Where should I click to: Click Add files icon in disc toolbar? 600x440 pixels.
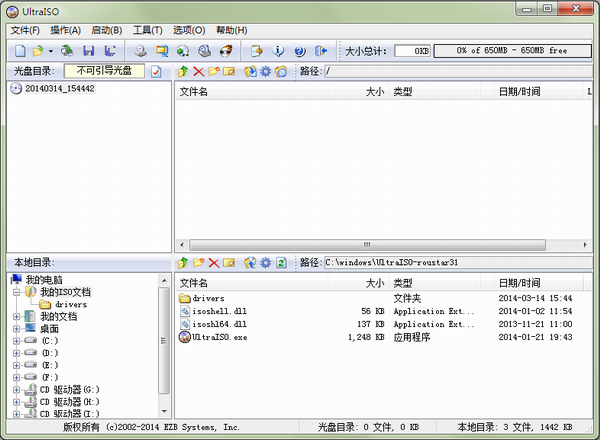pos(250,71)
